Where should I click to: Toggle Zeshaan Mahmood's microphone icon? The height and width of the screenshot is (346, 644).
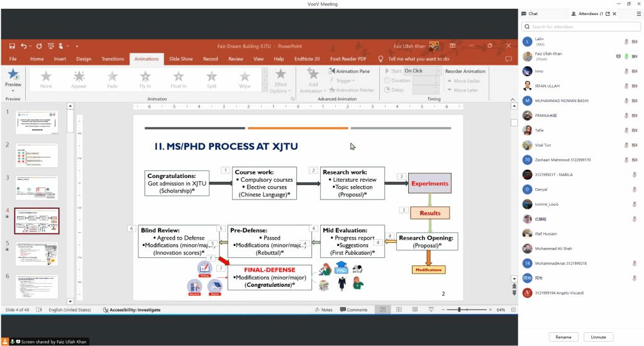pyautogui.click(x=626, y=160)
